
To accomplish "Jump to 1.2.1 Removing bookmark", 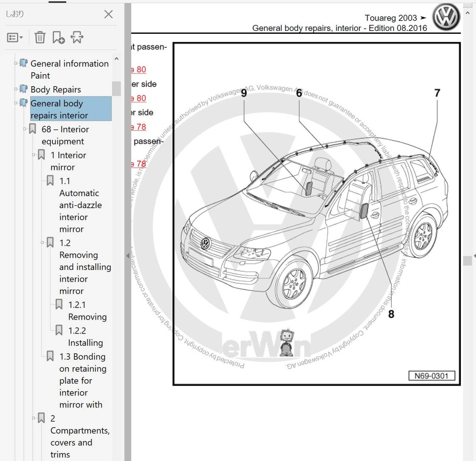I will [87, 311].
